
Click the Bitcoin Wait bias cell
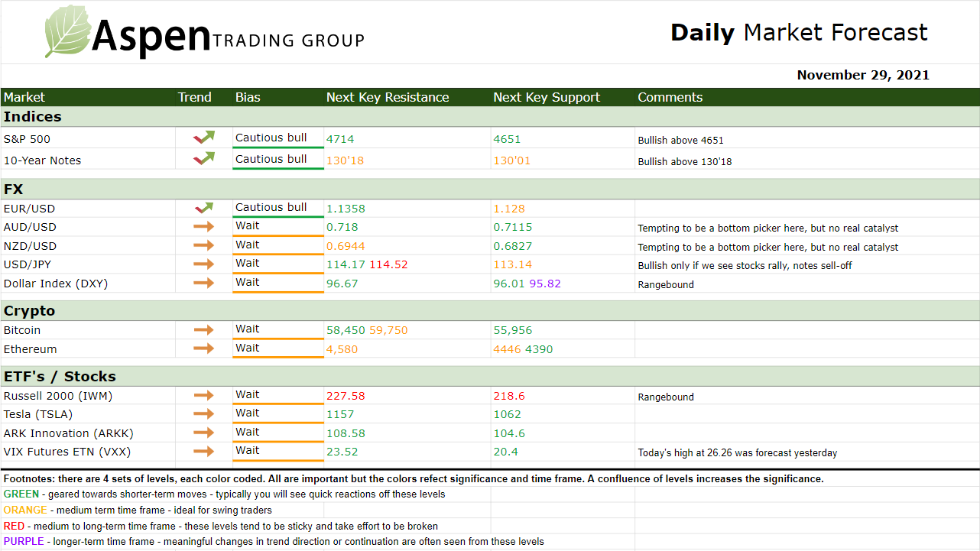(x=278, y=329)
